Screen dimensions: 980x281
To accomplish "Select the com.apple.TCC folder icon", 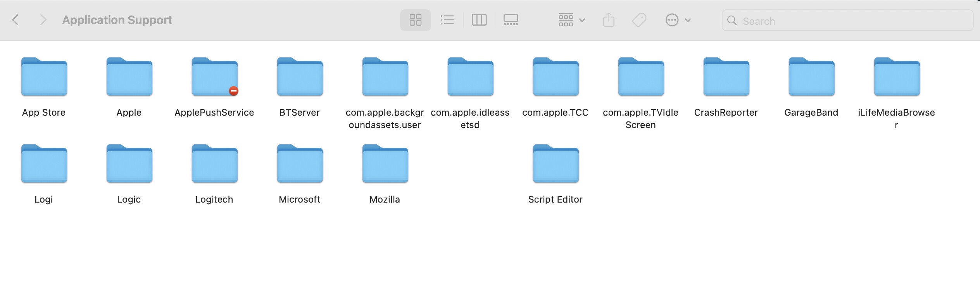I will pyautogui.click(x=556, y=77).
